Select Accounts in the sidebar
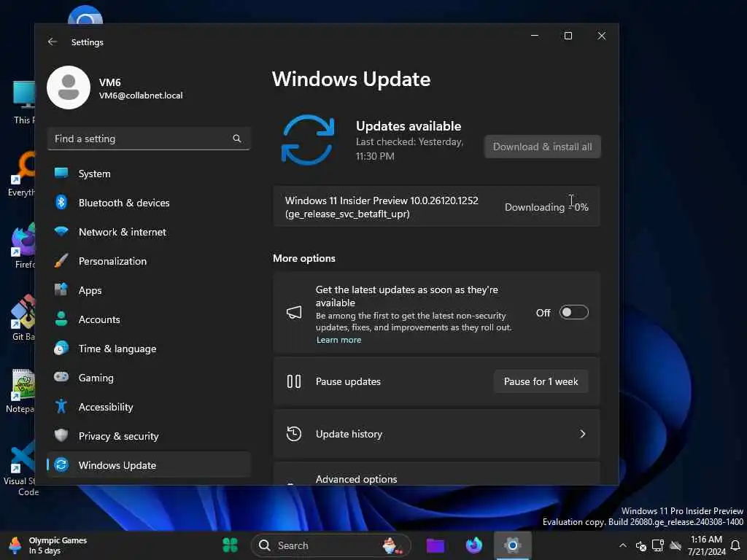Image resolution: width=747 pixels, height=560 pixels. [149, 319]
